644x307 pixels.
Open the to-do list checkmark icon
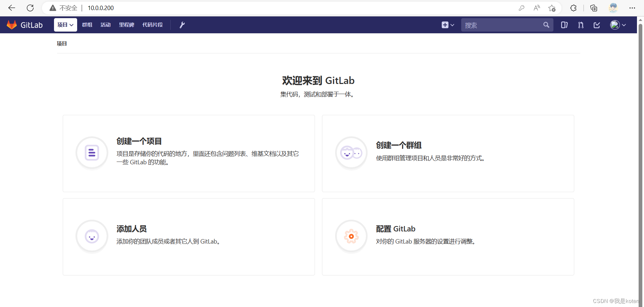click(597, 25)
